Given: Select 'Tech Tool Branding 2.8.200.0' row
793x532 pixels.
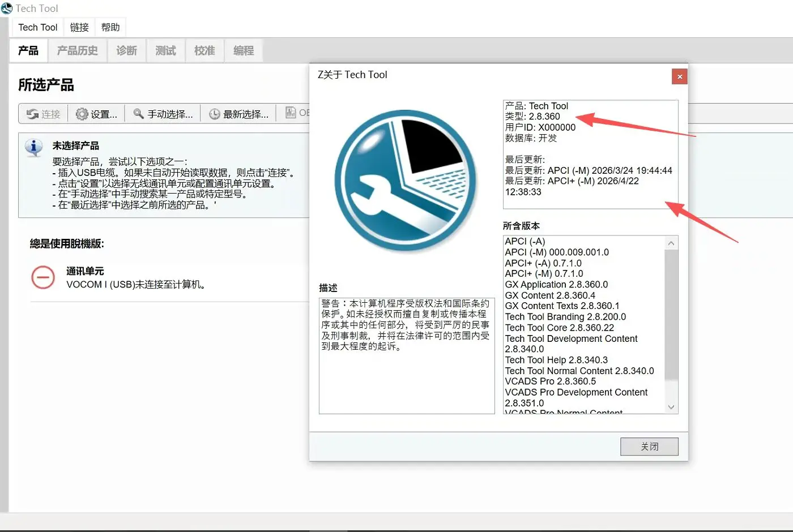Looking at the screenshot, I should [565, 317].
